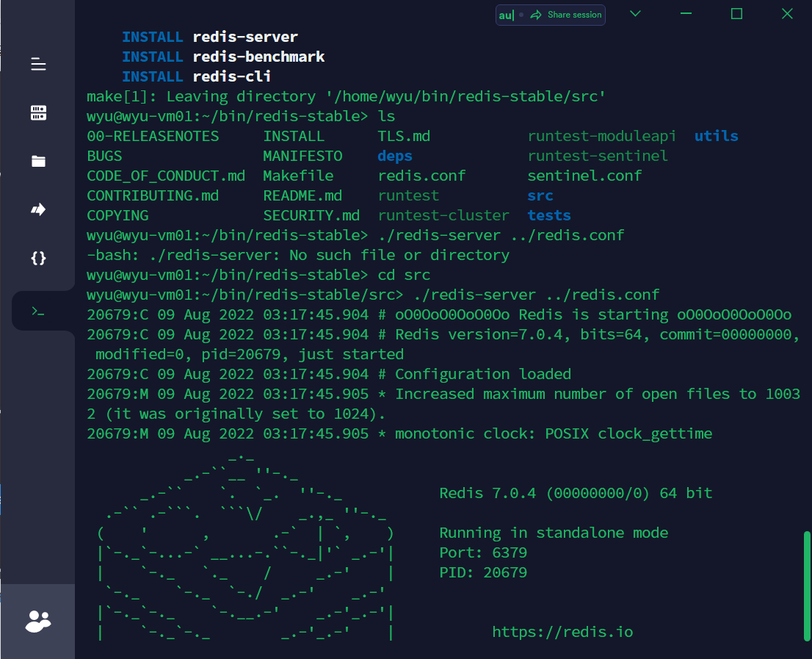Viewport: 812px width, 659px height.
Task: Click 'Redis 7.0.4 (00000000/0) 64 bit' text
Action: 576,493
